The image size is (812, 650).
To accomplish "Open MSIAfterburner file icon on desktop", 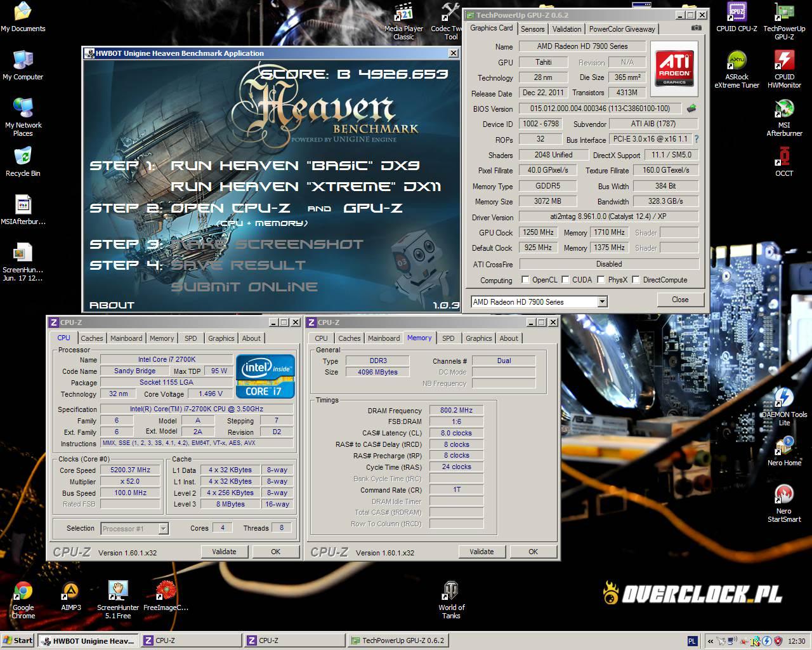I will pyautogui.click(x=23, y=209).
